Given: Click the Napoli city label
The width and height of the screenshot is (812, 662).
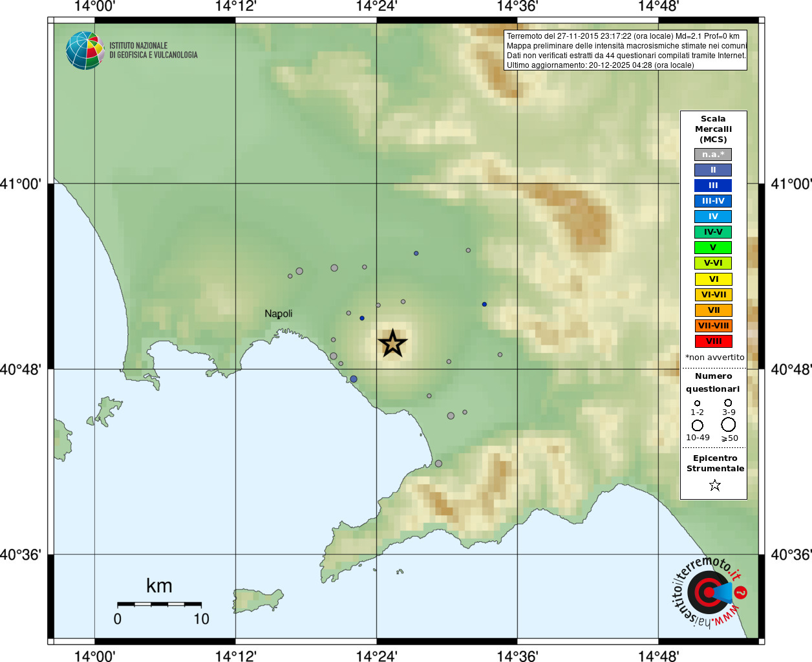Looking at the screenshot, I should (279, 314).
